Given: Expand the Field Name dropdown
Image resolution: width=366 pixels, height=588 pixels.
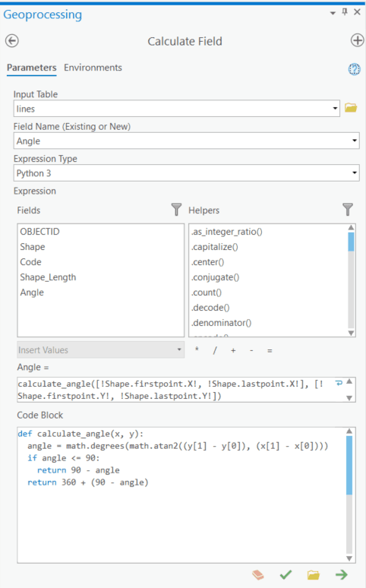Looking at the screenshot, I should [355, 141].
